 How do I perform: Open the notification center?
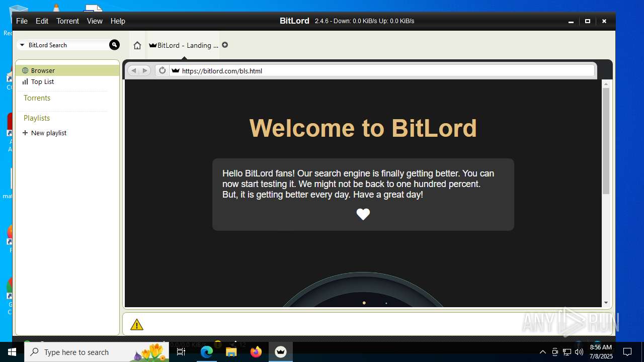coord(627,352)
